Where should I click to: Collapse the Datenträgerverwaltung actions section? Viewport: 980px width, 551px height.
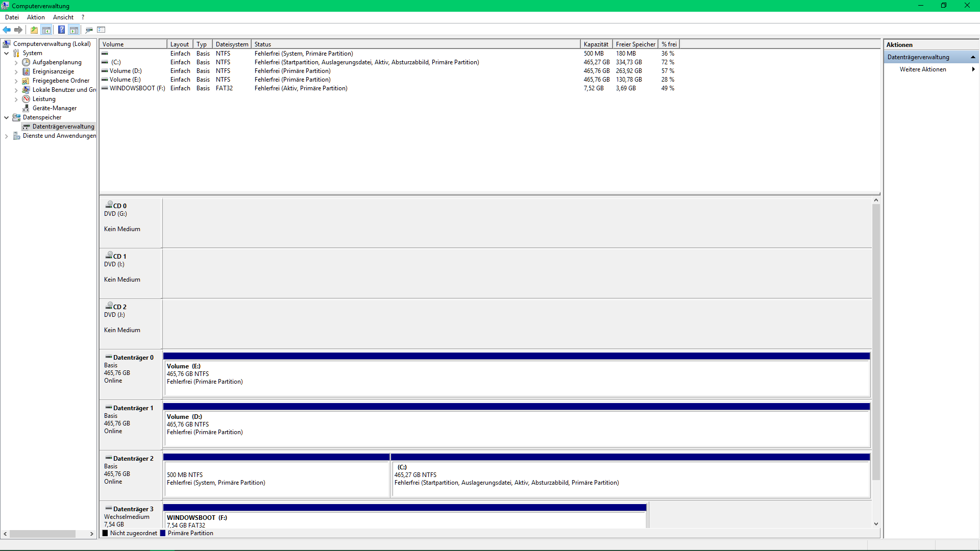[973, 57]
